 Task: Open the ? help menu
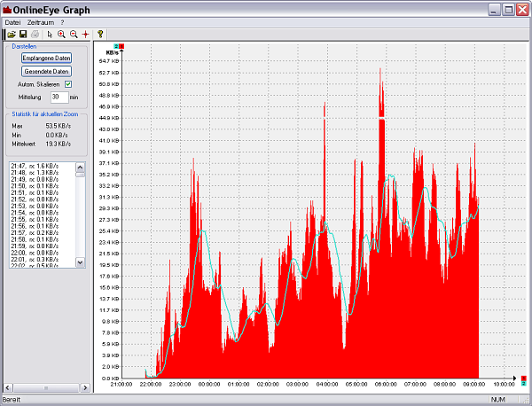point(62,21)
